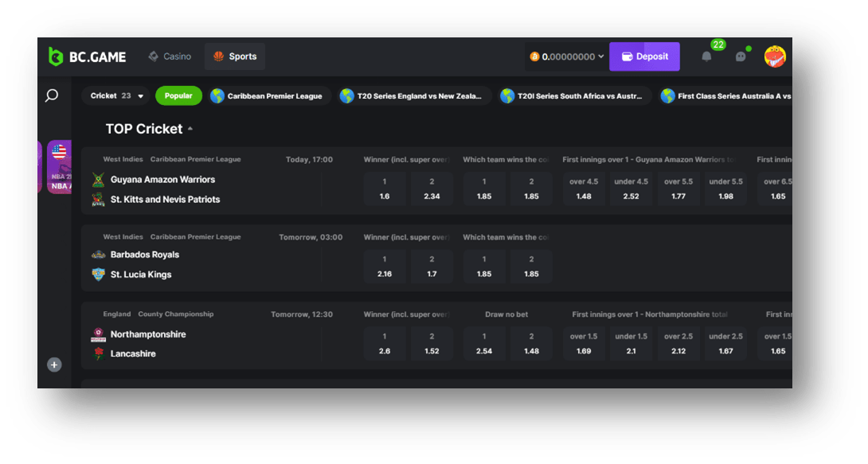Image resolution: width=868 pixels, height=464 pixels.
Task: Open the bitcoin balance dropdown
Action: (x=567, y=57)
